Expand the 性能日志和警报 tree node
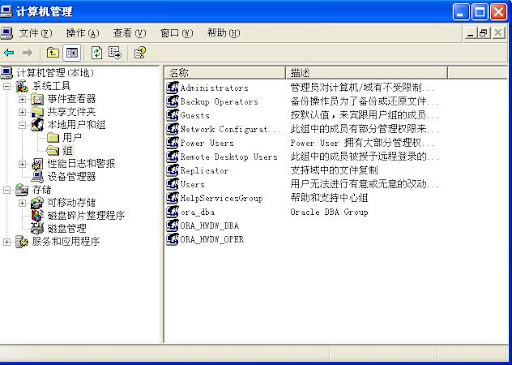512x365 pixels. pyautogui.click(x=22, y=164)
